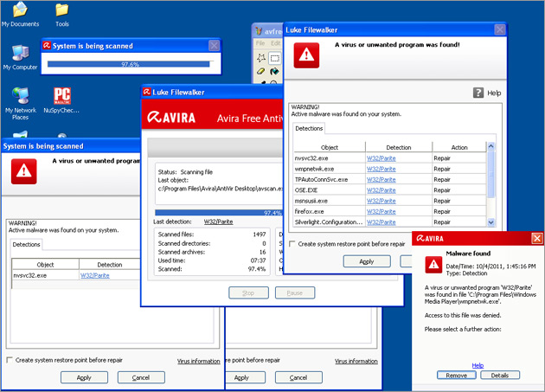Click Details in Malware found popup
The height and width of the screenshot is (392, 545).
coord(500,376)
